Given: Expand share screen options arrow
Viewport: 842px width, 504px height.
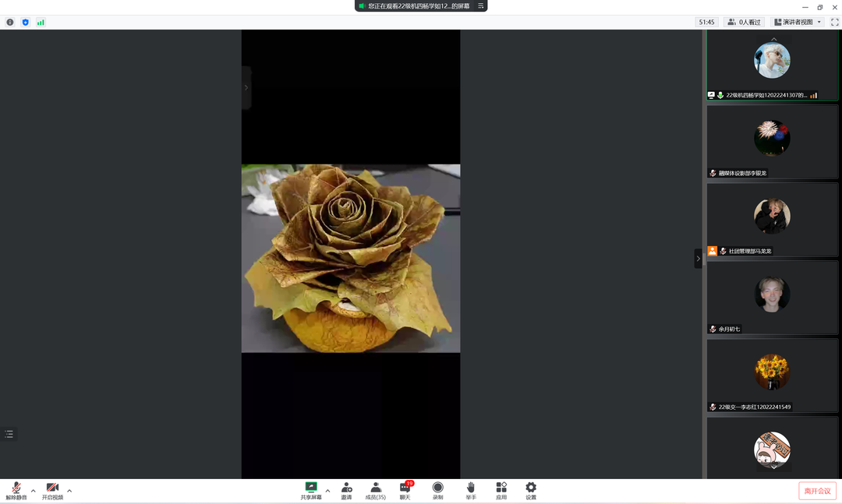Looking at the screenshot, I should (327, 491).
